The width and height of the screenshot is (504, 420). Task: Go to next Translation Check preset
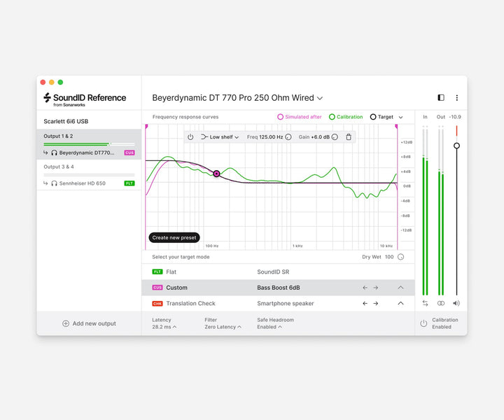point(376,303)
